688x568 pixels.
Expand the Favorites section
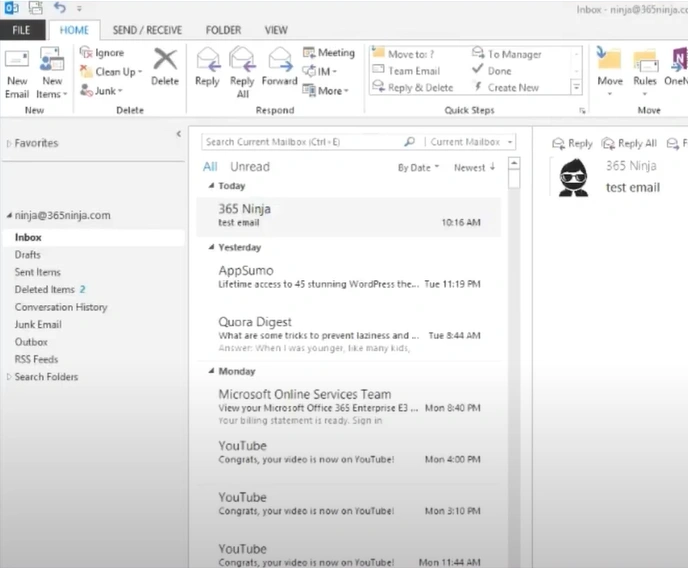point(9,143)
